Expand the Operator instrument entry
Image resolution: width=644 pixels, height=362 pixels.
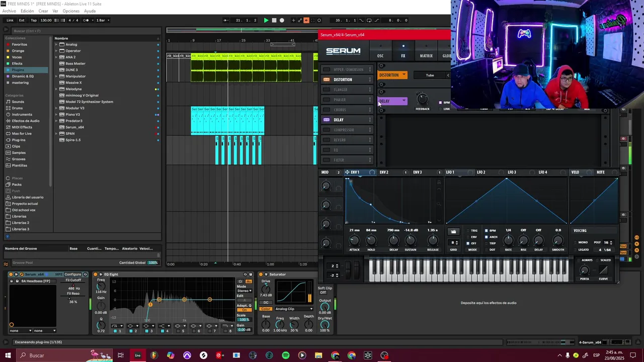click(x=56, y=51)
